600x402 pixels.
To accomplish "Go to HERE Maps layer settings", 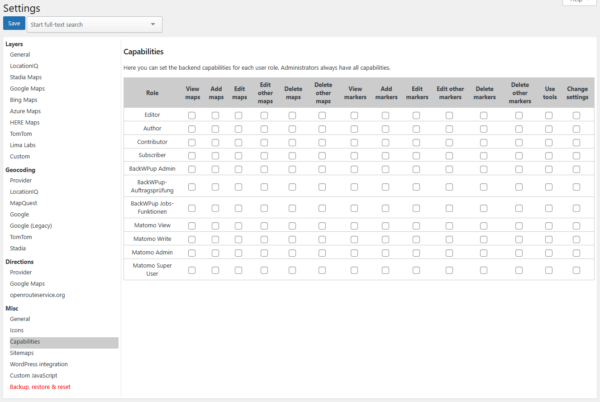I will click(26, 121).
